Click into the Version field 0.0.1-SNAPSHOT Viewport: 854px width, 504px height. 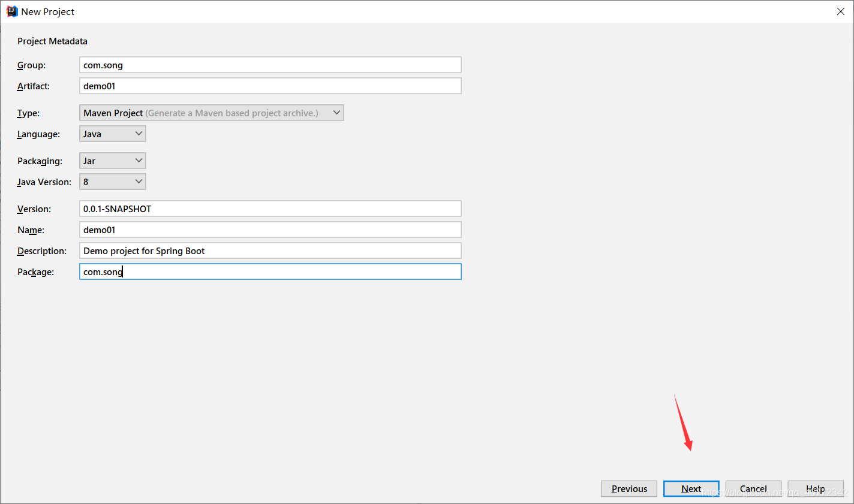[x=270, y=209]
